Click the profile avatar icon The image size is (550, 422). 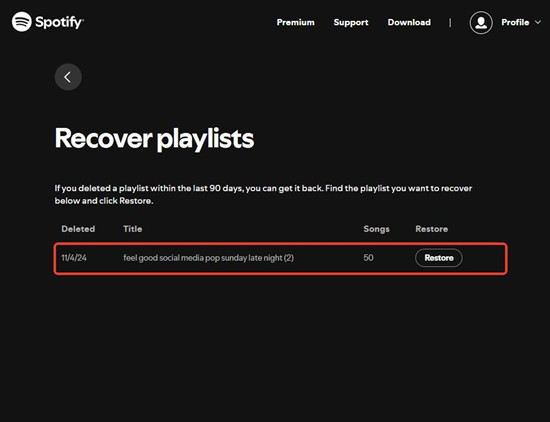tap(481, 22)
